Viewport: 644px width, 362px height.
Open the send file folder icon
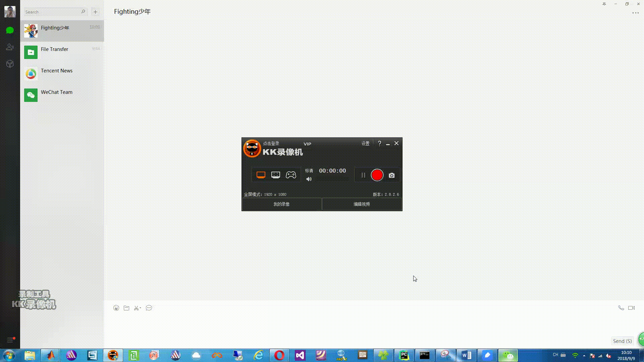pos(126,308)
